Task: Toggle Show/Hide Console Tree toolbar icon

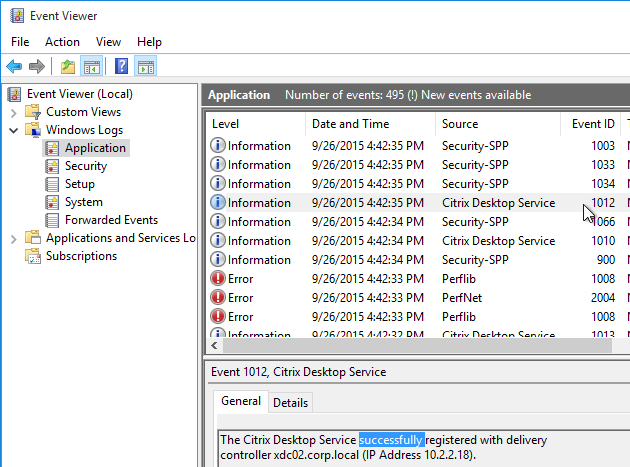Action: click(x=91, y=67)
